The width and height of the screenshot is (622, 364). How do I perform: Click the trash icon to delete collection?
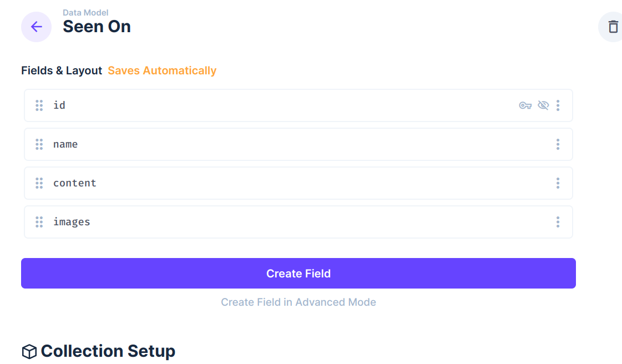coord(614,27)
